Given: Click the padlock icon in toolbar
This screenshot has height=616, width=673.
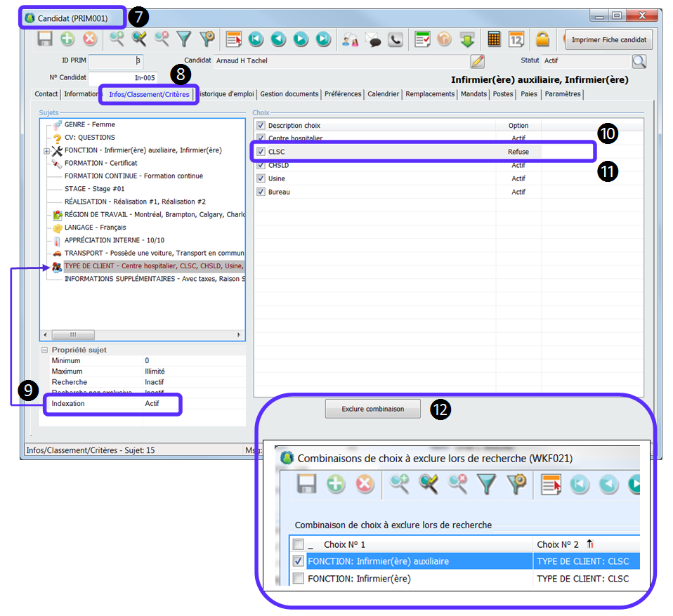Looking at the screenshot, I should [543, 39].
